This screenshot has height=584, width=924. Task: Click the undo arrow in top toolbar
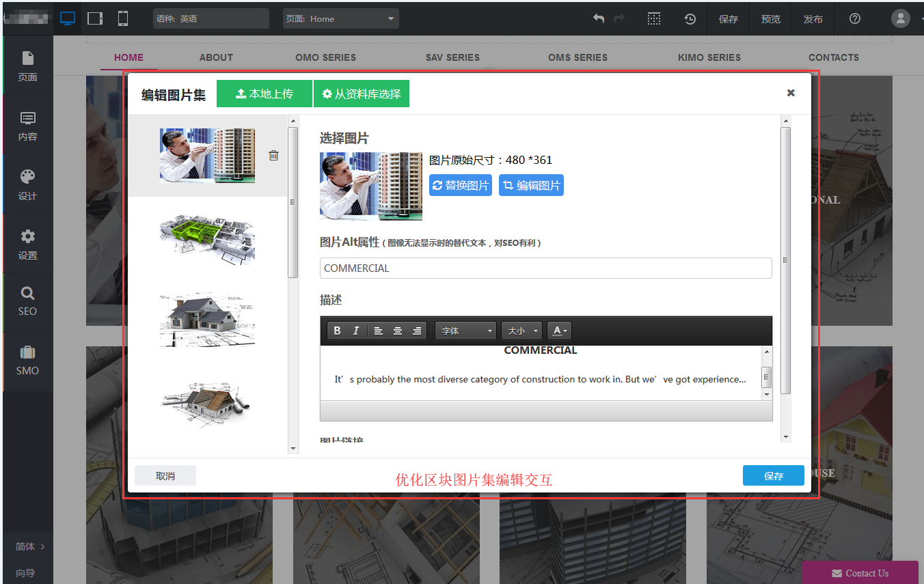599,18
